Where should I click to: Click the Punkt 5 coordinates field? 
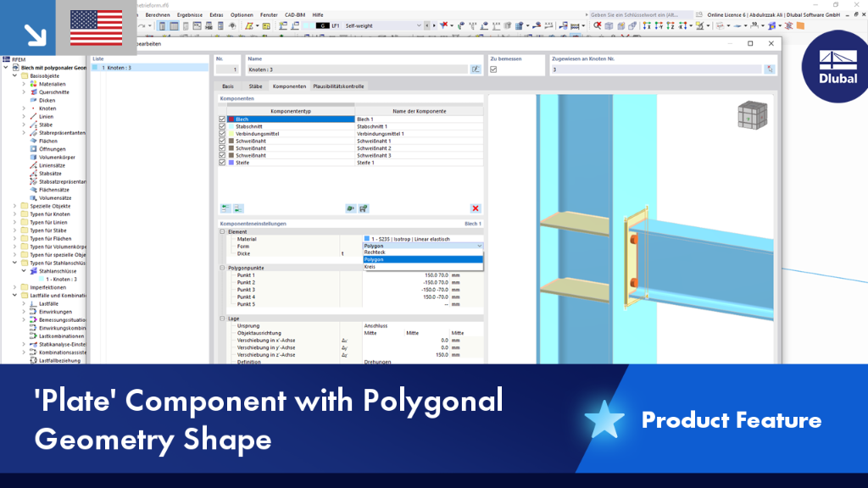(423, 304)
